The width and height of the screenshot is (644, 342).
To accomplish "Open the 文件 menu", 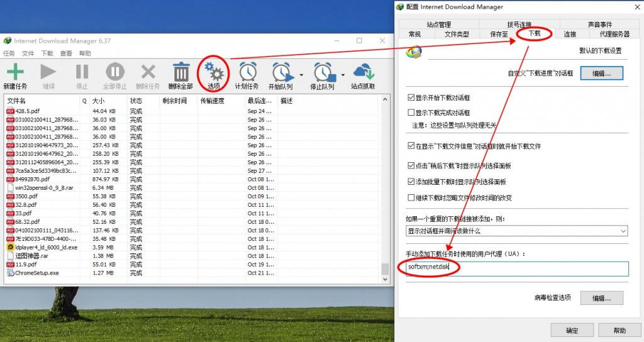I will click(x=28, y=53).
